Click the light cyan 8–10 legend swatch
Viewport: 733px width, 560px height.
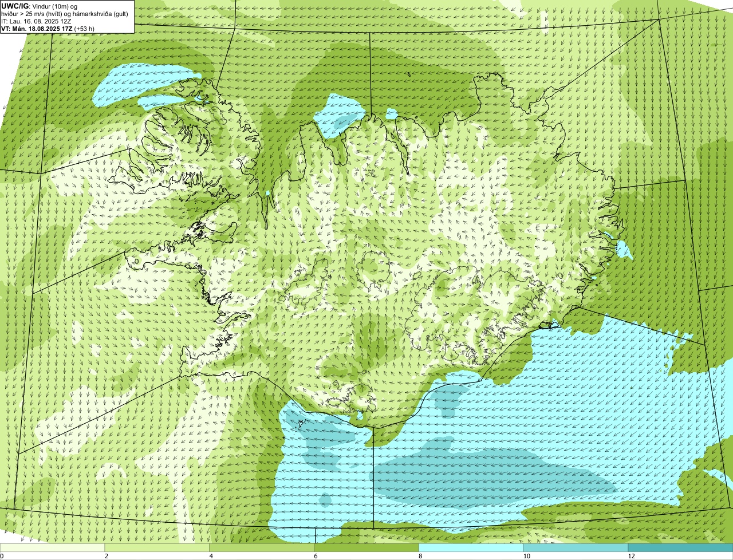point(472,548)
